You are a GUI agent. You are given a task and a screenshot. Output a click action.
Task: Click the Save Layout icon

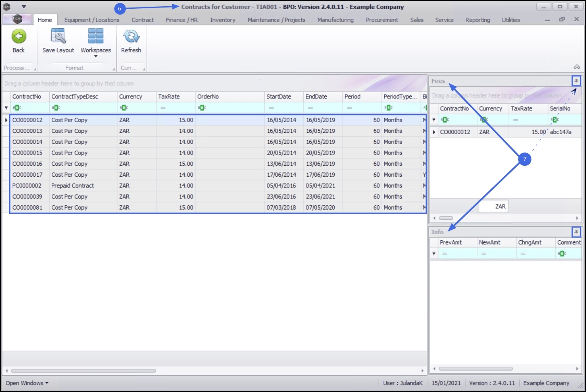[58, 36]
